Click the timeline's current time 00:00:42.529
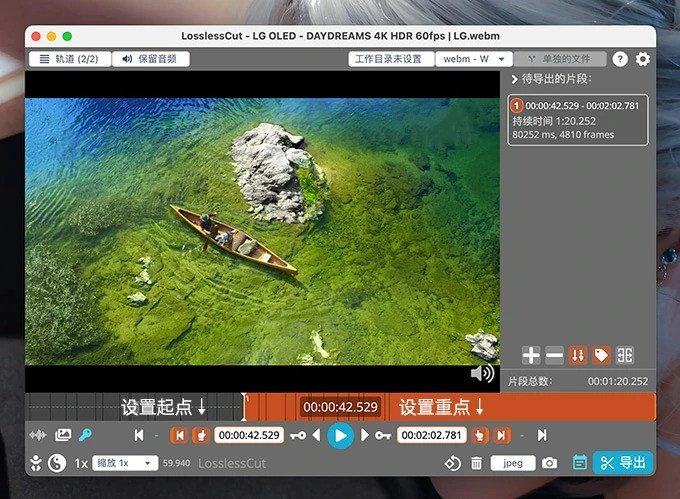 [x=340, y=407]
